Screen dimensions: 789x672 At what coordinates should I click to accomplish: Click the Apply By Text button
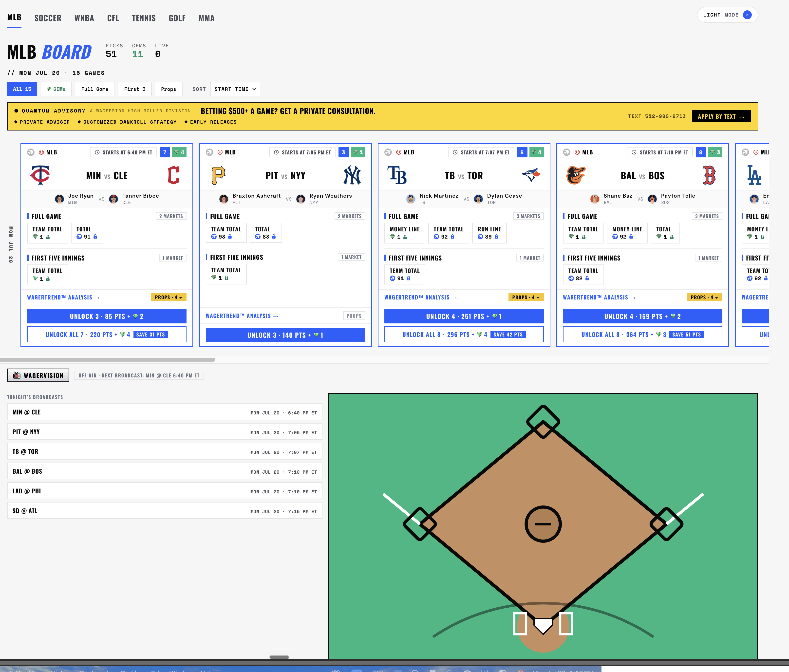(x=721, y=116)
